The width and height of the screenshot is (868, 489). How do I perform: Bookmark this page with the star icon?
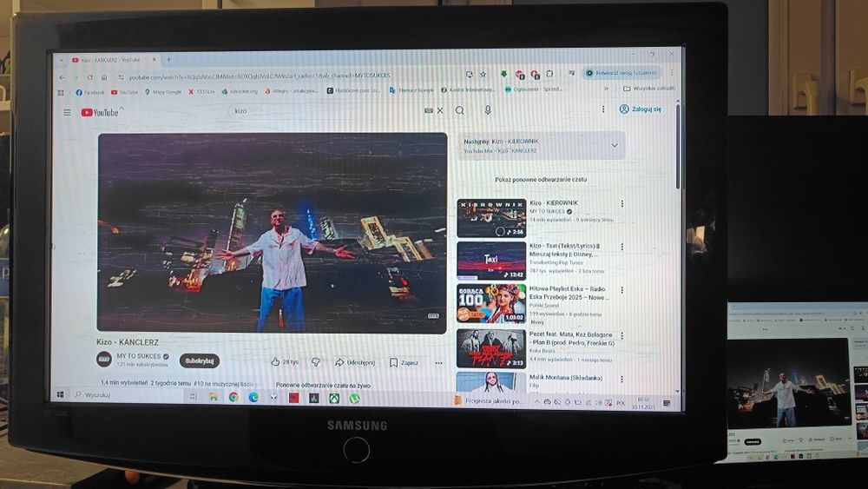point(483,74)
